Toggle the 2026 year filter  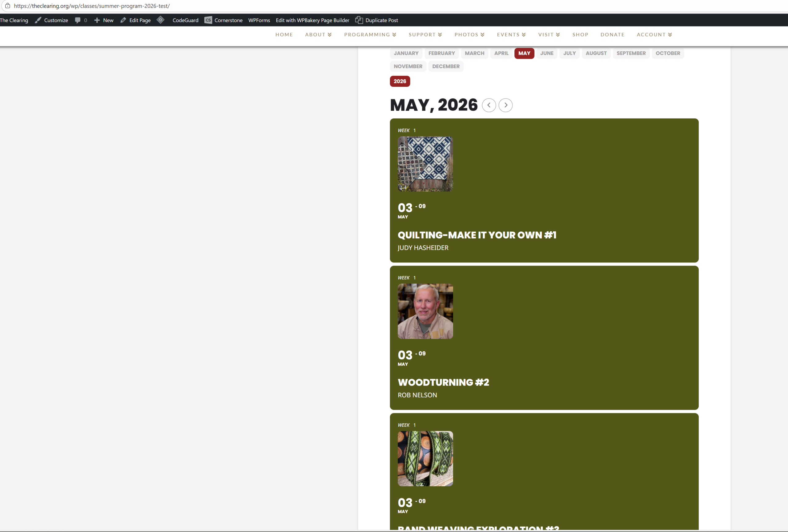(x=400, y=81)
